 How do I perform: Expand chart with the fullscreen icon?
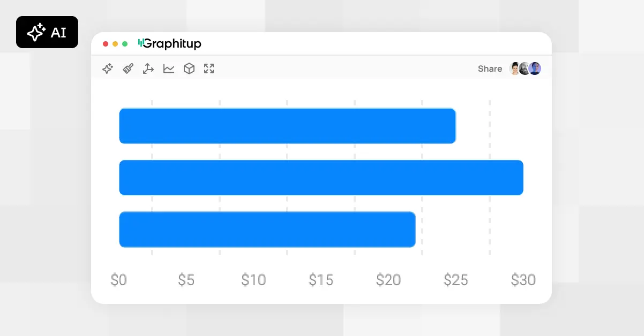[209, 68]
